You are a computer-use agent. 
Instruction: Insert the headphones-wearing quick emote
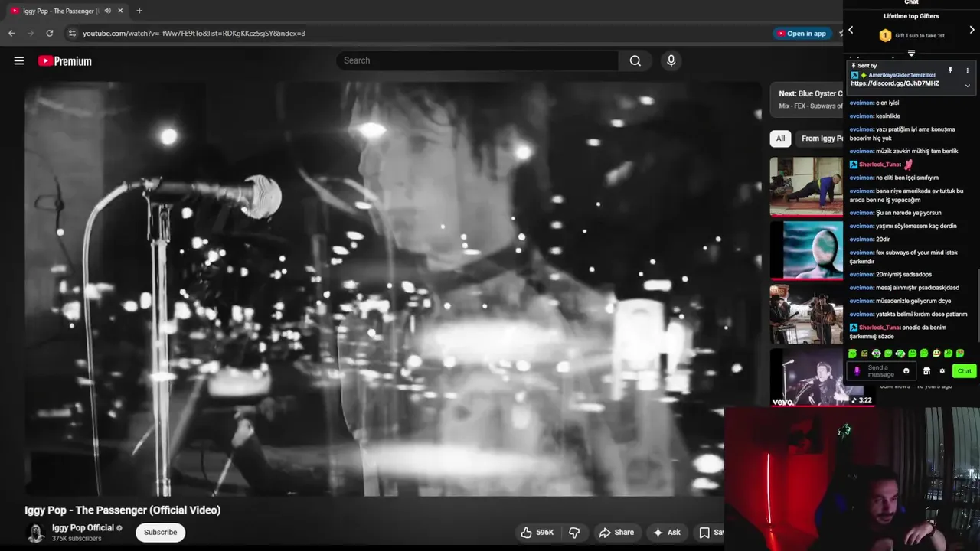877,354
